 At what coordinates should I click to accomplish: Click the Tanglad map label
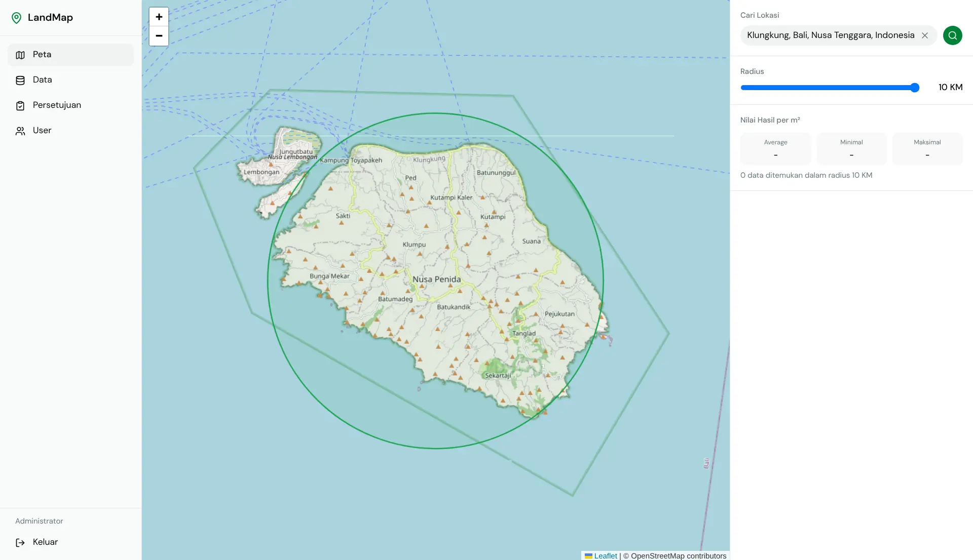(524, 334)
